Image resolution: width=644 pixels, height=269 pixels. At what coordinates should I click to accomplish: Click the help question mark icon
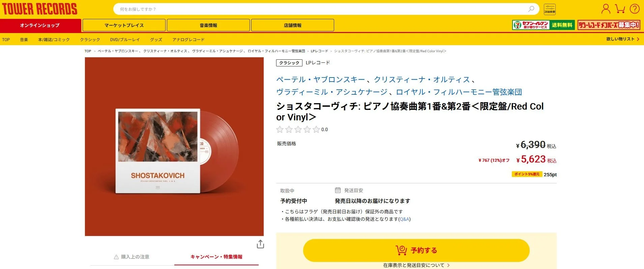pos(635,9)
